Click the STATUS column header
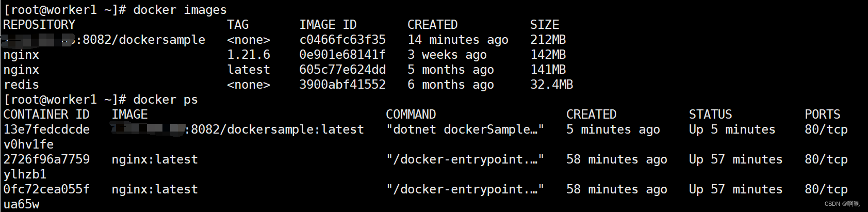Screen dimensions: 868x212 point(710,115)
